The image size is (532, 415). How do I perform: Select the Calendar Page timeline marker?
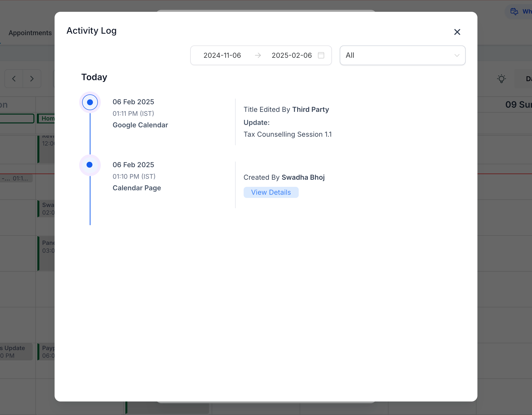click(x=90, y=165)
